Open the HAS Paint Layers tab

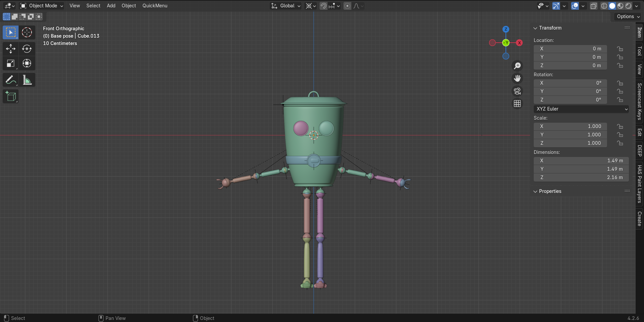[x=640, y=184]
